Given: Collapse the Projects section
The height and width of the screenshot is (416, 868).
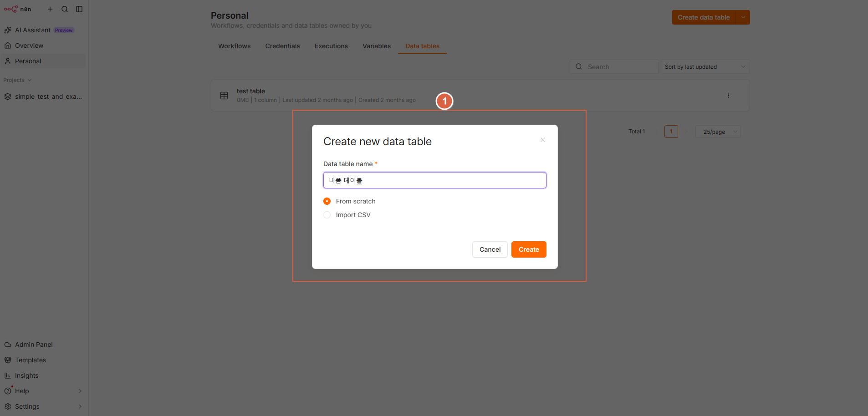Looking at the screenshot, I should click(x=18, y=80).
